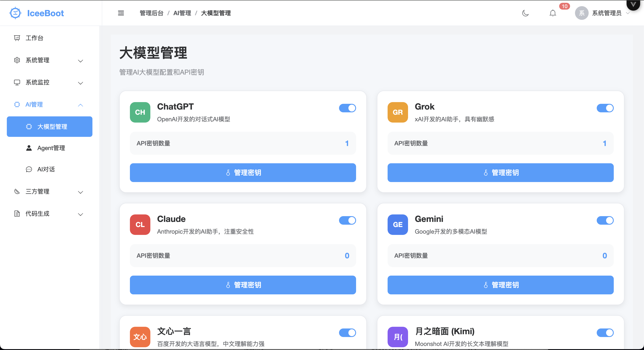
Task: Click the workbench icon in the sidebar
Action: pyautogui.click(x=17, y=38)
